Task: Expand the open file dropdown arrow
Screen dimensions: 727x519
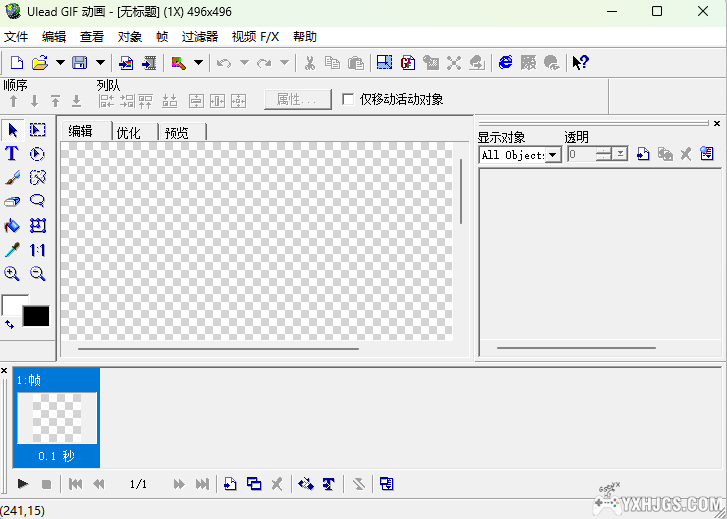Action: click(x=60, y=63)
